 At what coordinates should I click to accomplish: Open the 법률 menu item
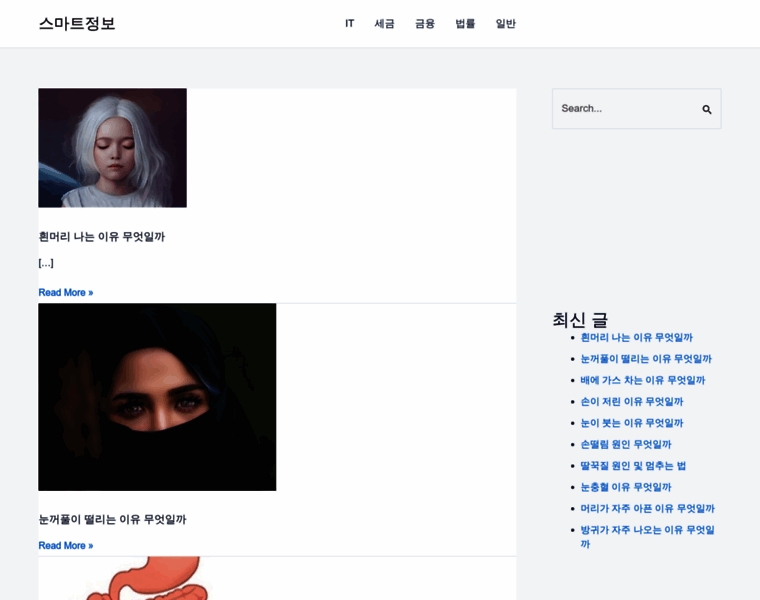465,23
